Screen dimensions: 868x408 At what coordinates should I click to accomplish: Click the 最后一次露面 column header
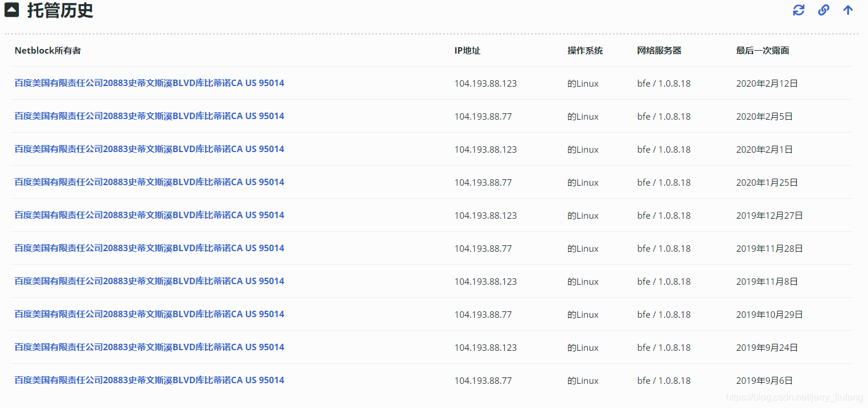762,51
